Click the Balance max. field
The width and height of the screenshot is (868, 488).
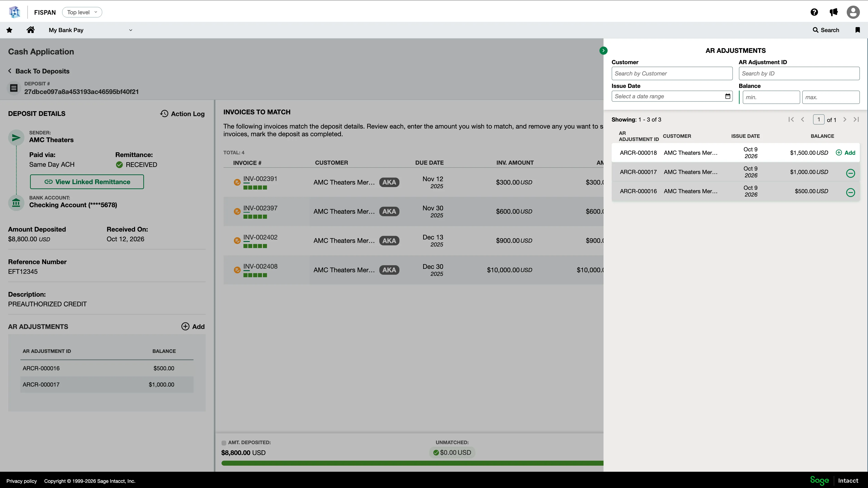click(x=831, y=97)
